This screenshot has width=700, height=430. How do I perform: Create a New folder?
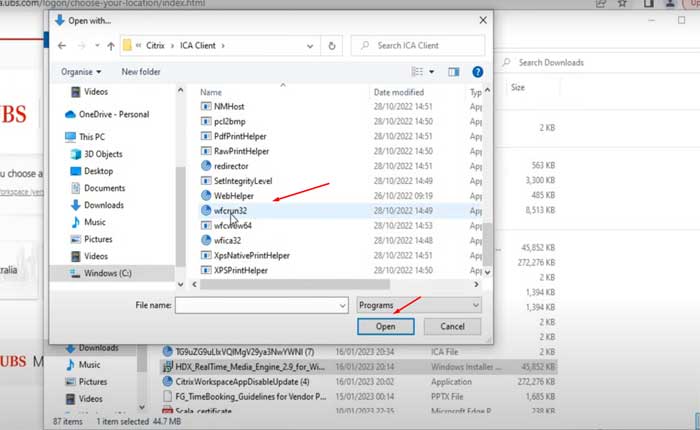coord(141,72)
